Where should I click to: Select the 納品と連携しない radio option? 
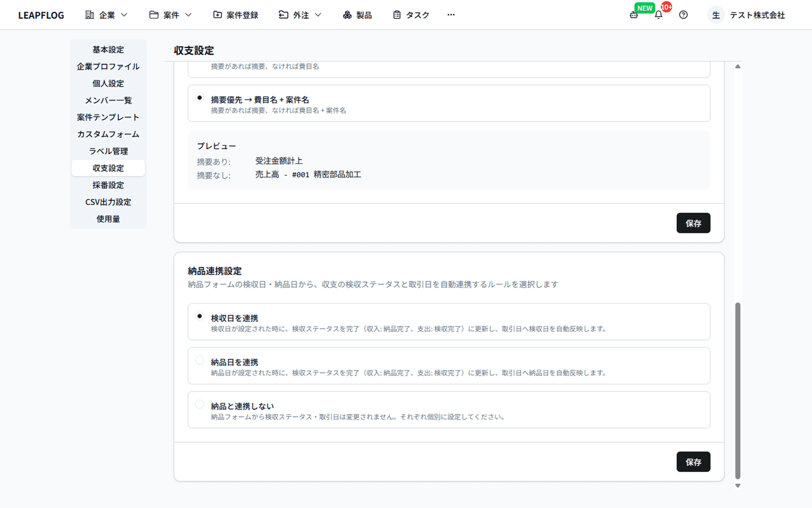(x=199, y=405)
